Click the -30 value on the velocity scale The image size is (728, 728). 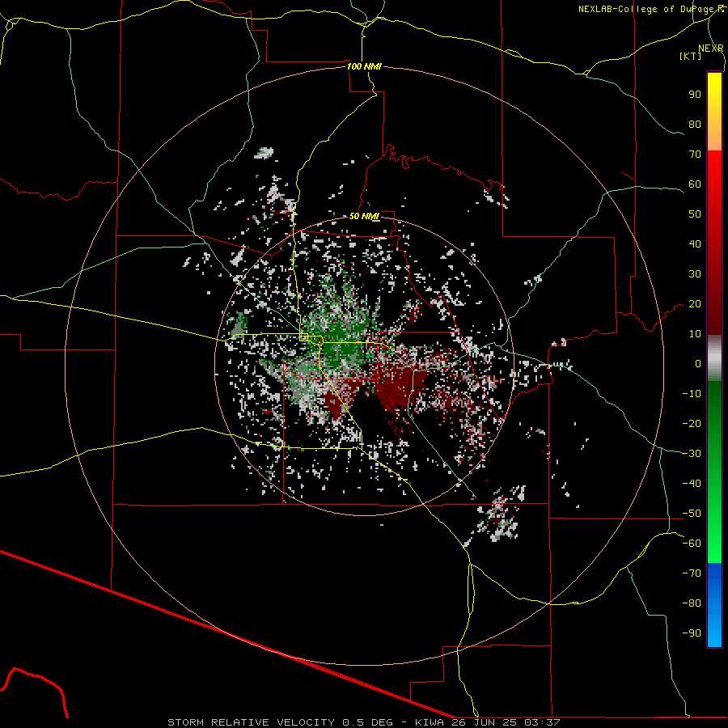pos(692,454)
